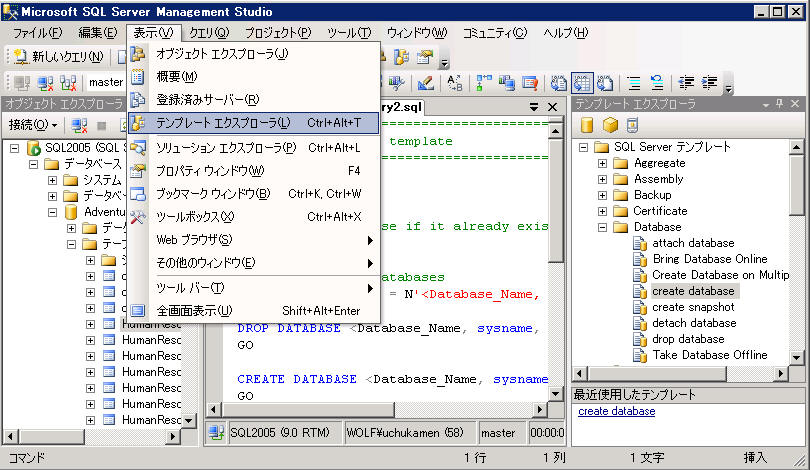
Task: Click the Decrease Indent icon
Action: pos(686,83)
